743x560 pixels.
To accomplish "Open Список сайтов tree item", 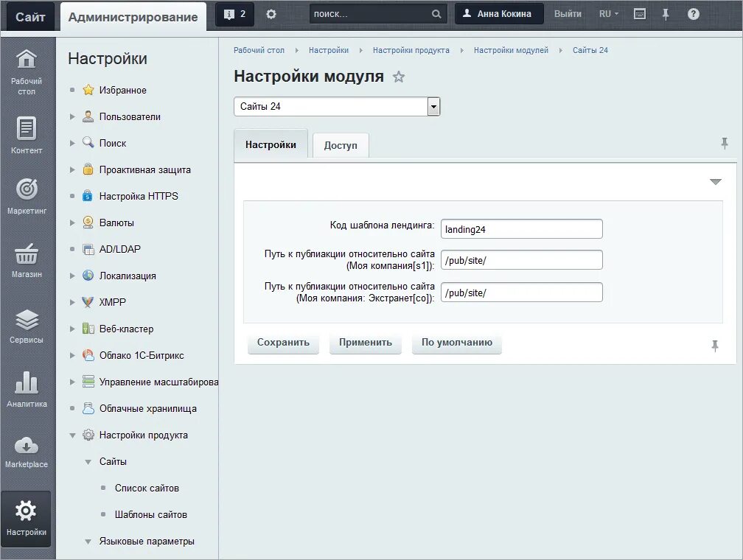I will point(147,488).
